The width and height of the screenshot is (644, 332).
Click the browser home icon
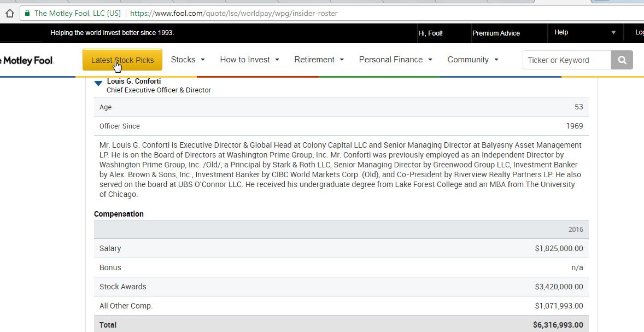(10, 13)
